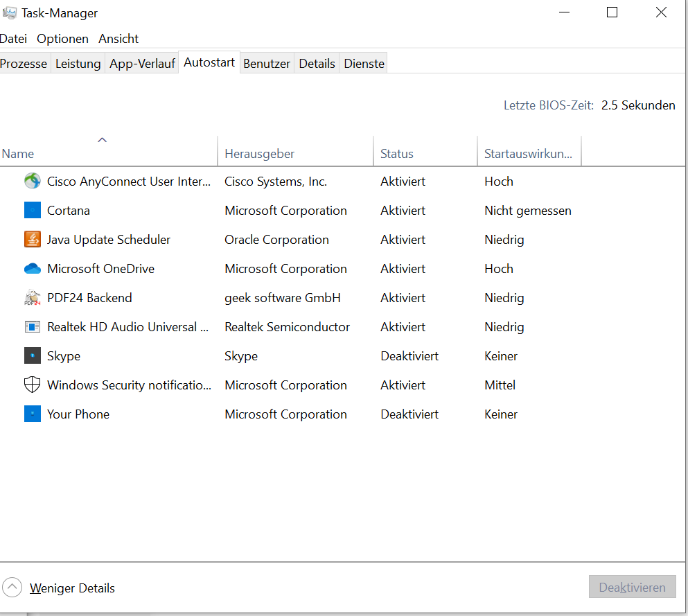Sort by the Herausgeber column header

(x=295, y=150)
